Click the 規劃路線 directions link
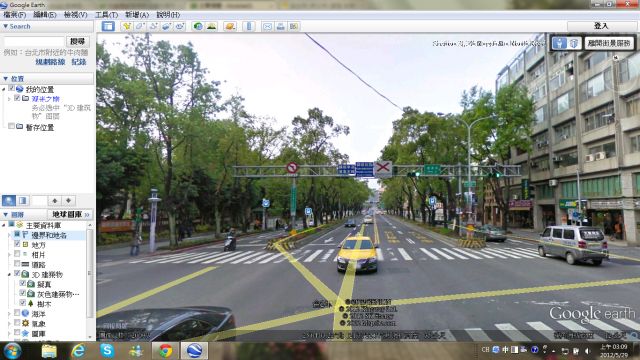Screen dimensions: 640x360 [50, 62]
